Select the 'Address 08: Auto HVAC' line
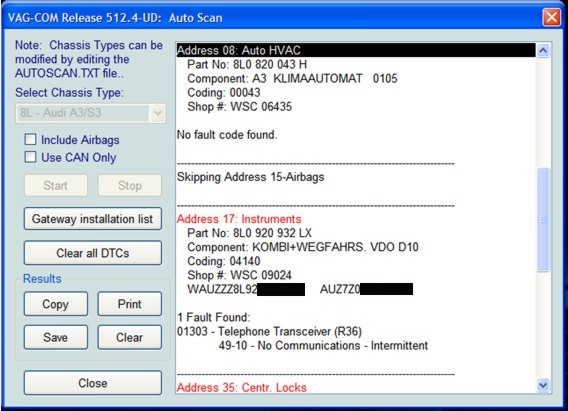Viewport: 568px width, 411px height. [356, 50]
